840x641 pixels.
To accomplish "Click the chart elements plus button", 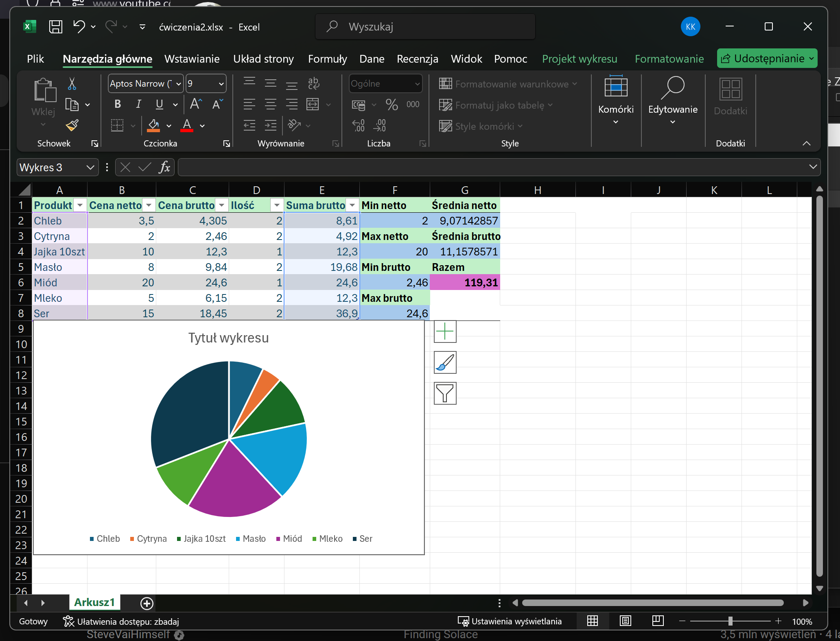I will (445, 331).
